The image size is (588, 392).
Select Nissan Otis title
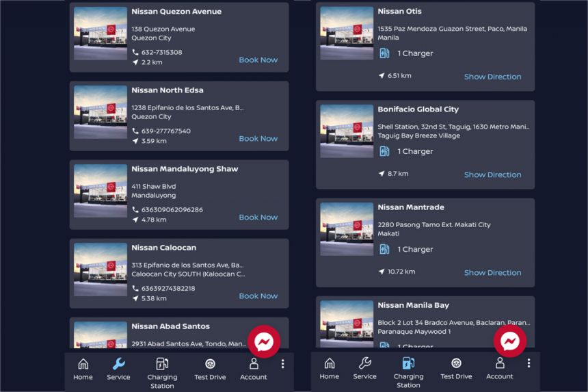(399, 12)
